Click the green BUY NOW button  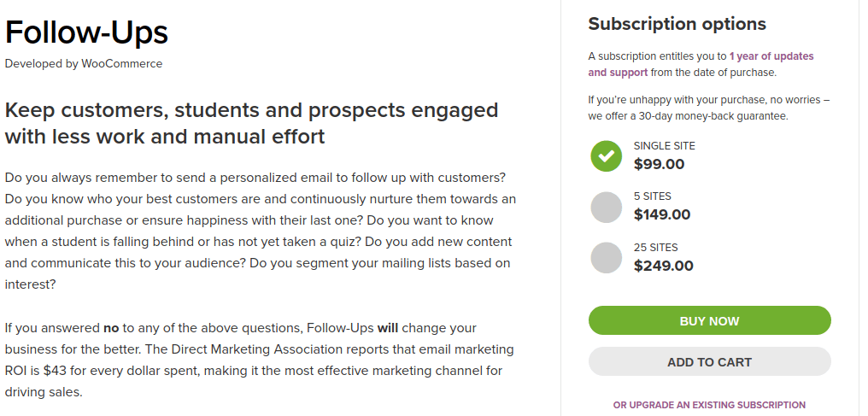click(710, 321)
